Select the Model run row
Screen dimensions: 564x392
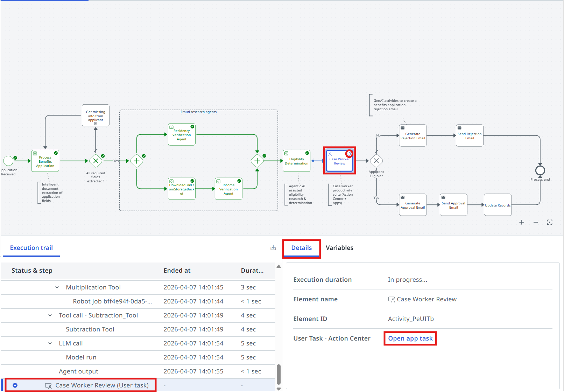(138, 357)
